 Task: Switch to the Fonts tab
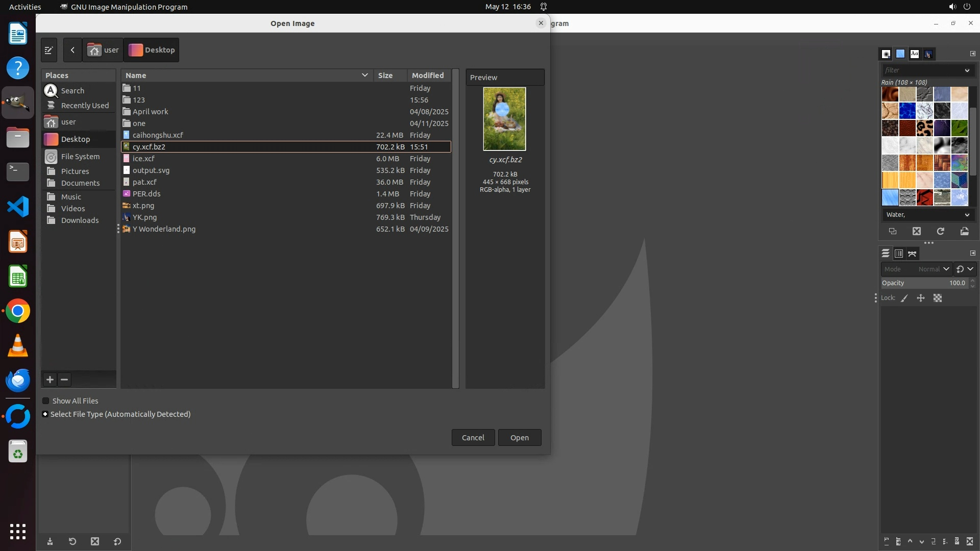pos(915,54)
